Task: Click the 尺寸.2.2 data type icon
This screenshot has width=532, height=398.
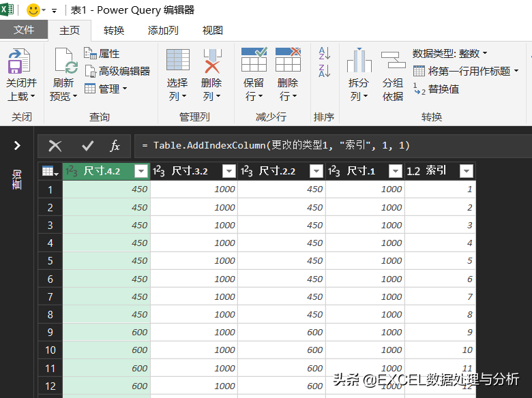Action: pos(246,171)
